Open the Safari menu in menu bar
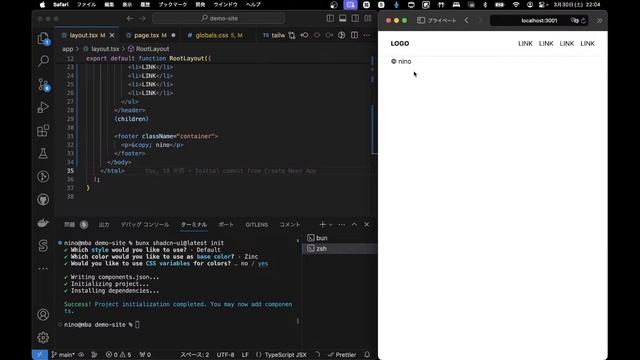Image resolution: width=640 pixels, height=360 pixels. (x=61, y=4)
